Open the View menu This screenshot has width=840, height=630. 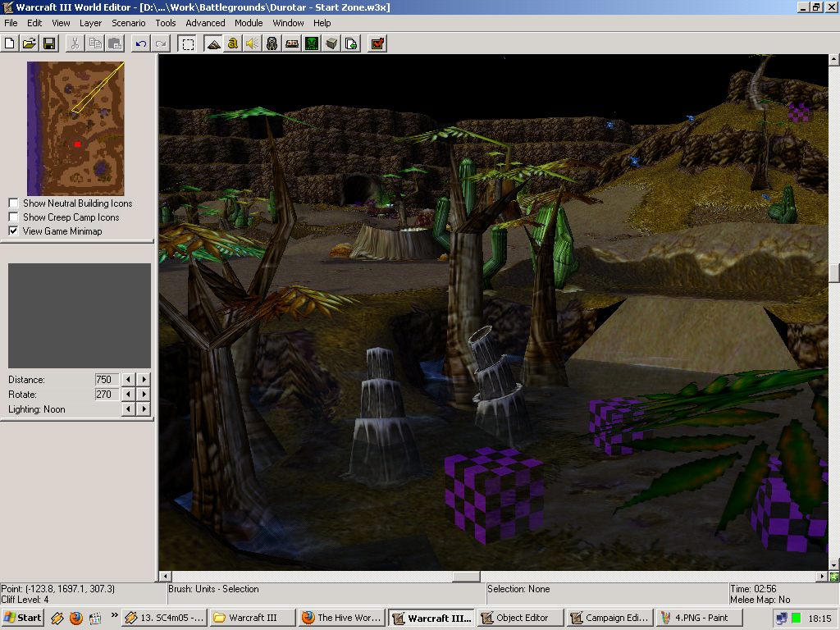61,23
